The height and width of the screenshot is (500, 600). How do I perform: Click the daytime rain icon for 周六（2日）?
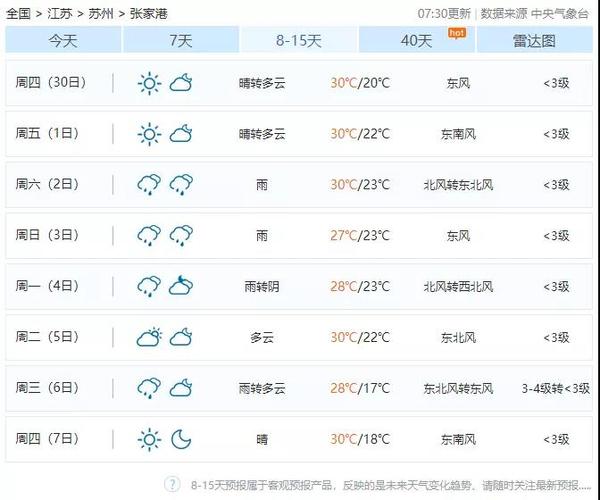pos(149,185)
